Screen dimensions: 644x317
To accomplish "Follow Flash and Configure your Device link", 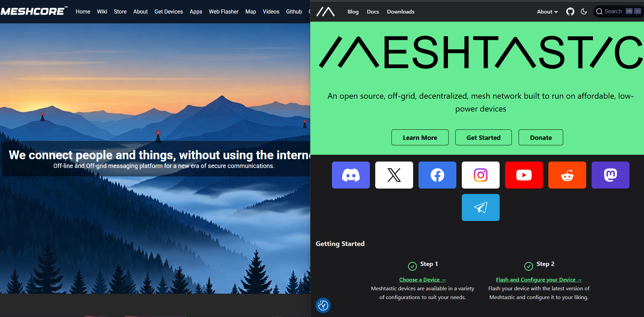I will point(539,280).
